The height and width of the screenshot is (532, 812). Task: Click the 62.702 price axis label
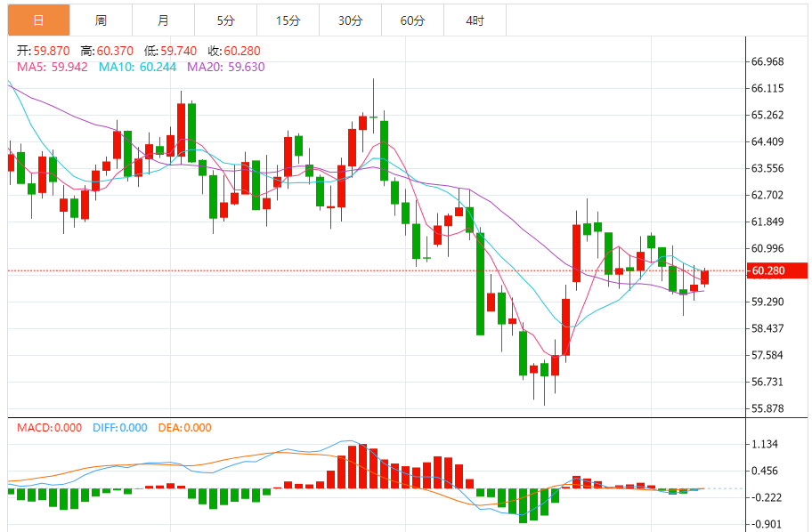767,195
